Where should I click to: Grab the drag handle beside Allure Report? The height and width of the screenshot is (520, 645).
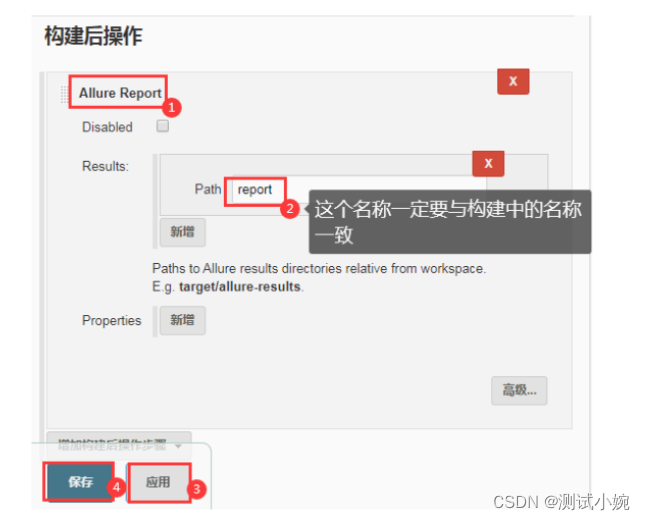tap(65, 94)
